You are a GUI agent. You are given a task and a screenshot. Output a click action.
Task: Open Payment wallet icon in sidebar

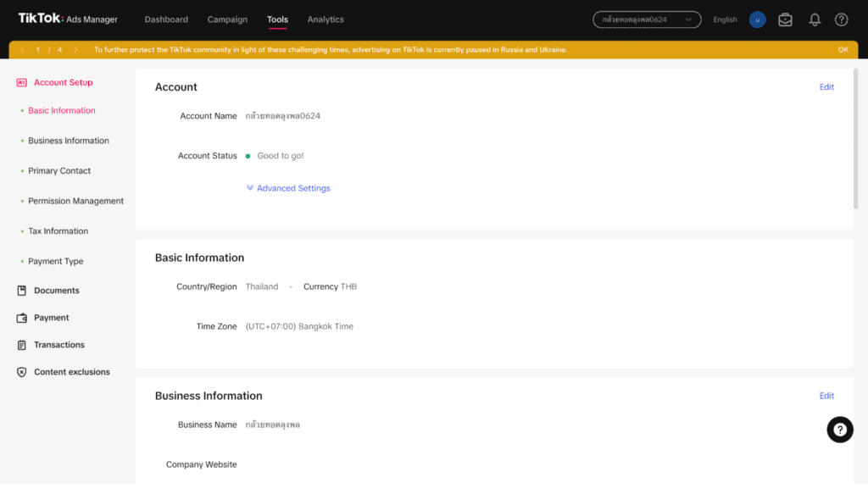coord(21,318)
